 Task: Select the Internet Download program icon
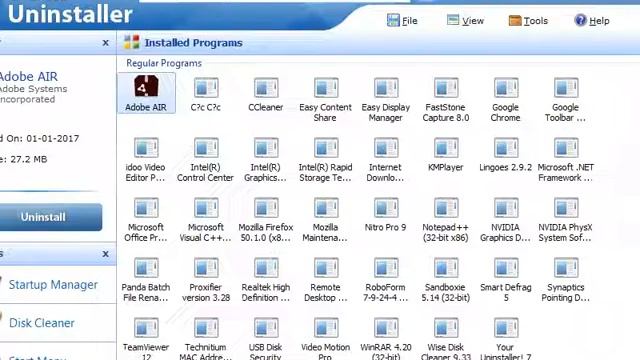386,147
